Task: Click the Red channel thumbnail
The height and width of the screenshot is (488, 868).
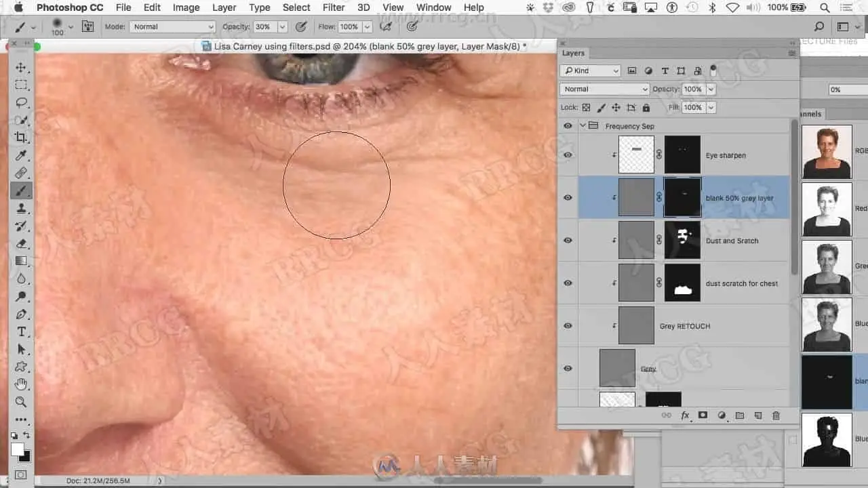Action: [827, 208]
